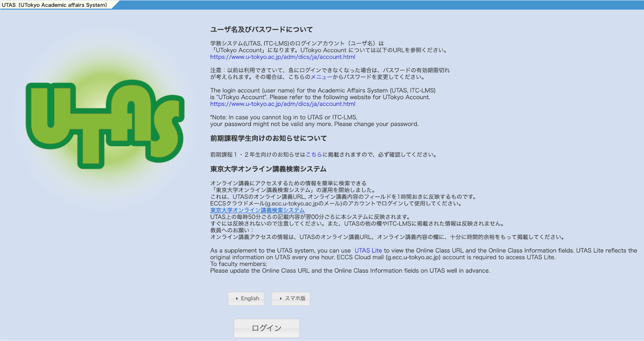This screenshot has height=341, width=644.
Task: Click the bold 東京大学オンライン講義検索システム heading
Action: tap(268, 169)
